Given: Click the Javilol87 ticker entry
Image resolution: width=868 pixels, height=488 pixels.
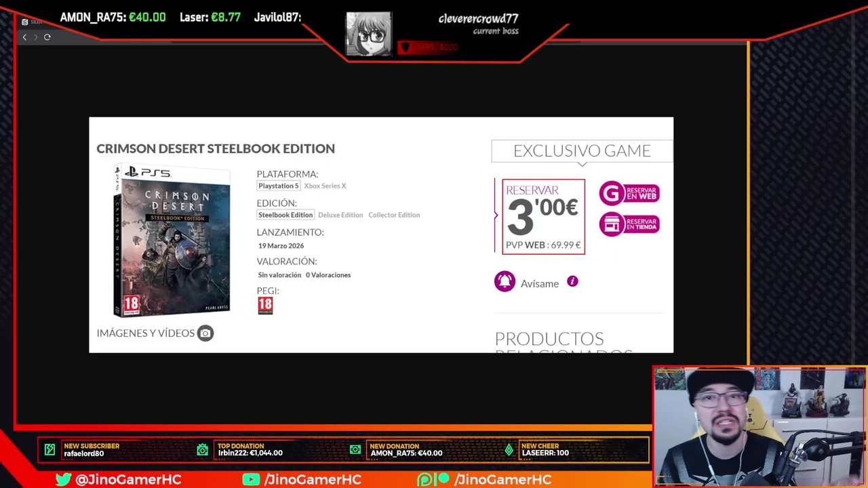Looking at the screenshot, I should point(277,18).
